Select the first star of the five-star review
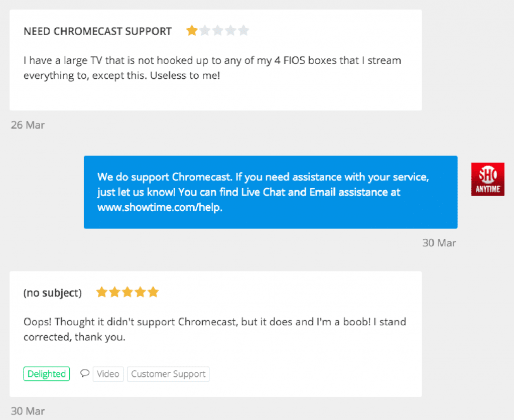 [102, 292]
